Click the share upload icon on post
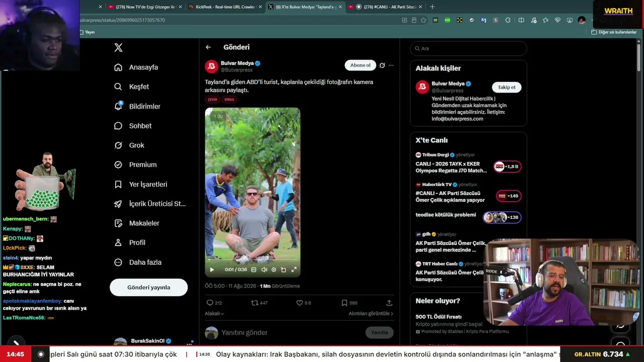The width and height of the screenshot is (644, 362). coord(389,303)
